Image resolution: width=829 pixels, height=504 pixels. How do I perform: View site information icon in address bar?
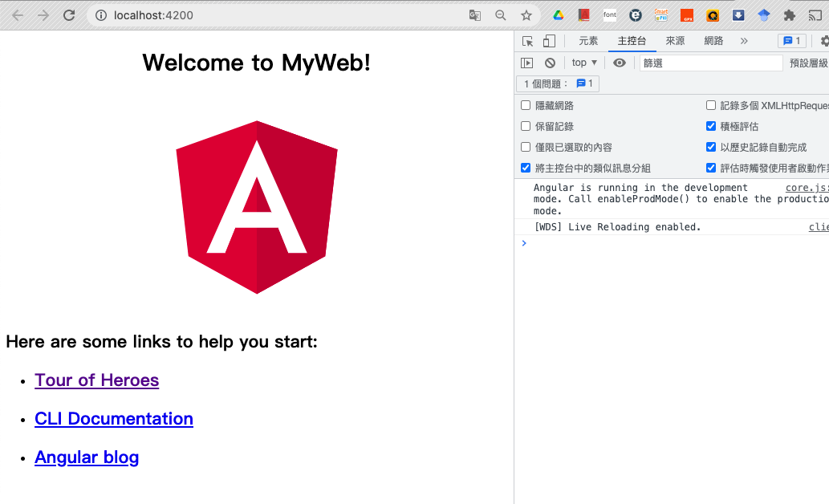[100, 15]
